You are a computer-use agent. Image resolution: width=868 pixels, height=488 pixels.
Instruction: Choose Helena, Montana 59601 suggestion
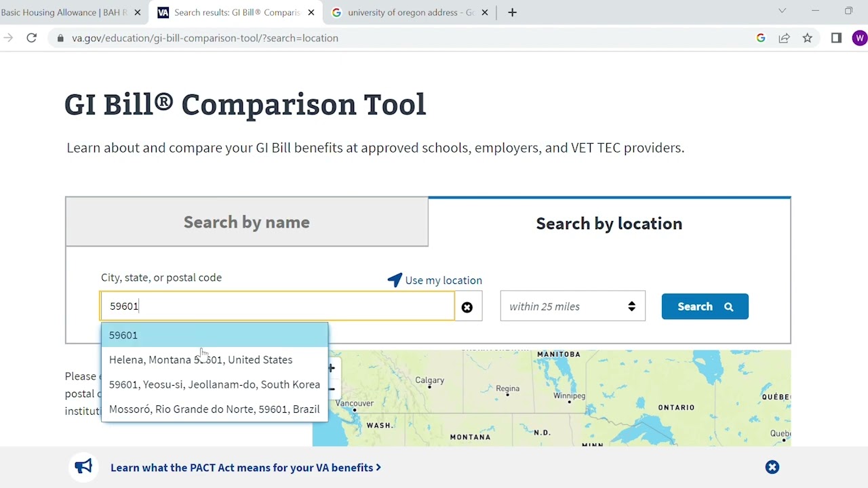click(x=214, y=360)
